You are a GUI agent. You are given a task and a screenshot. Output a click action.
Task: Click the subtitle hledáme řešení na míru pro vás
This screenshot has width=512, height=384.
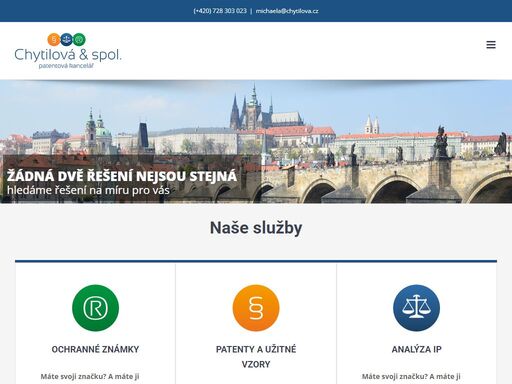pos(88,190)
